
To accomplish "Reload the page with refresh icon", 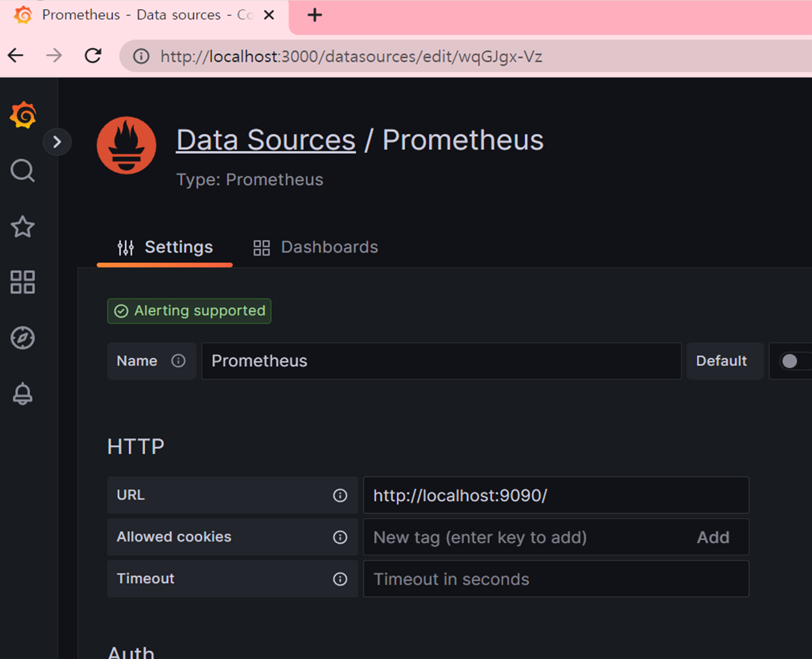I will coord(93,56).
